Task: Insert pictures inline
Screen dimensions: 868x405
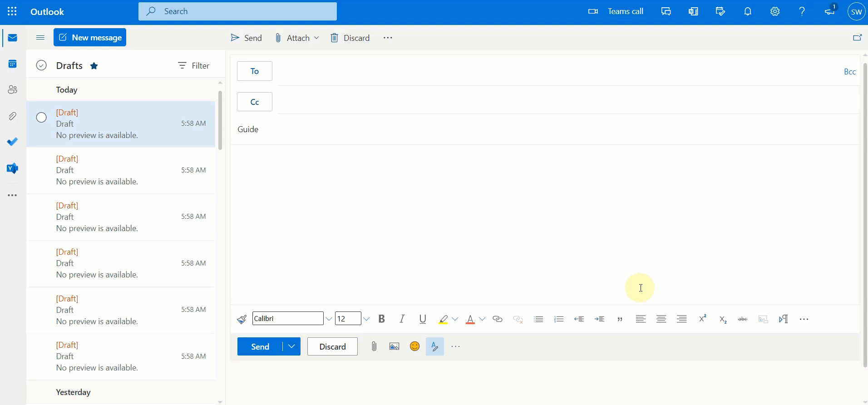Action: click(395, 346)
